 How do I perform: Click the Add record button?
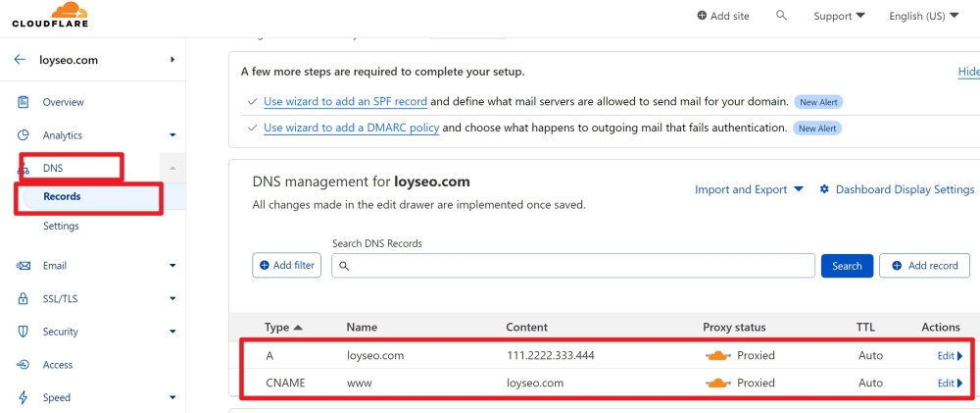[x=924, y=266]
